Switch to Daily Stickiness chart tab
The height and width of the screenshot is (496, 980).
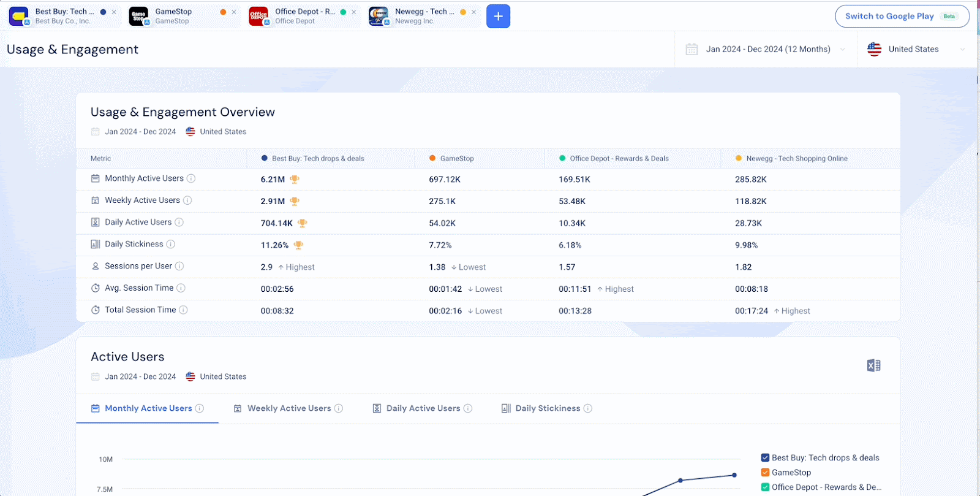click(x=547, y=408)
